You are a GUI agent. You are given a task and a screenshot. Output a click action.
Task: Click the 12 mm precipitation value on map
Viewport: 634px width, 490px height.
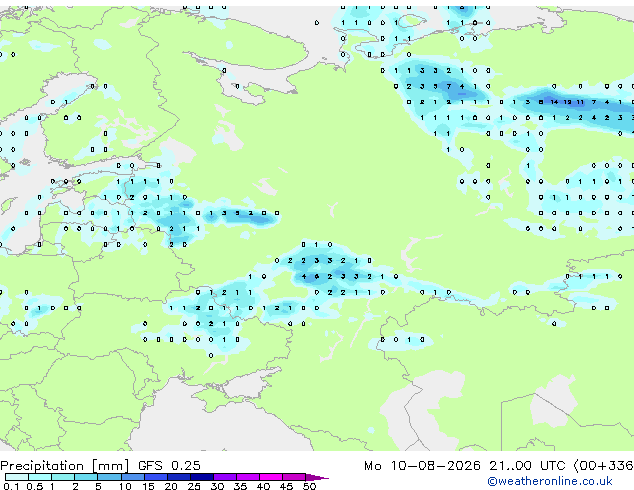(x=567, y=102)
